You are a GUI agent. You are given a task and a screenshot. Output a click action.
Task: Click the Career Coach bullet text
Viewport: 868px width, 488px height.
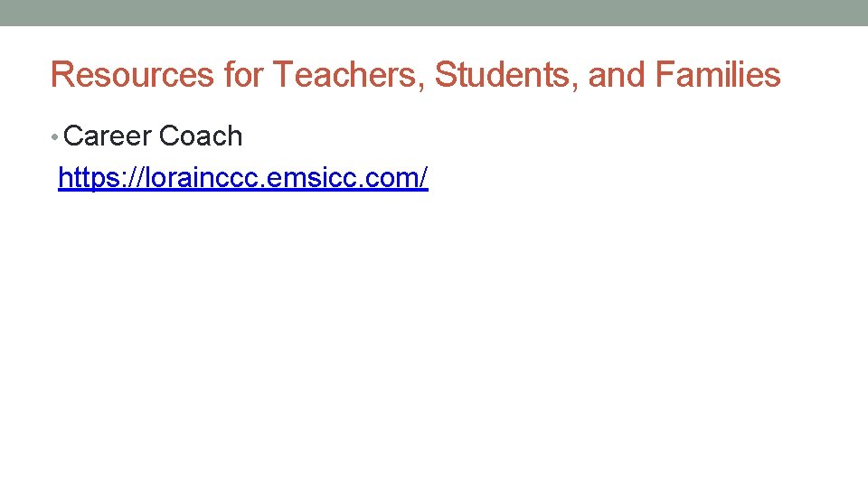[x=154, y=136]
